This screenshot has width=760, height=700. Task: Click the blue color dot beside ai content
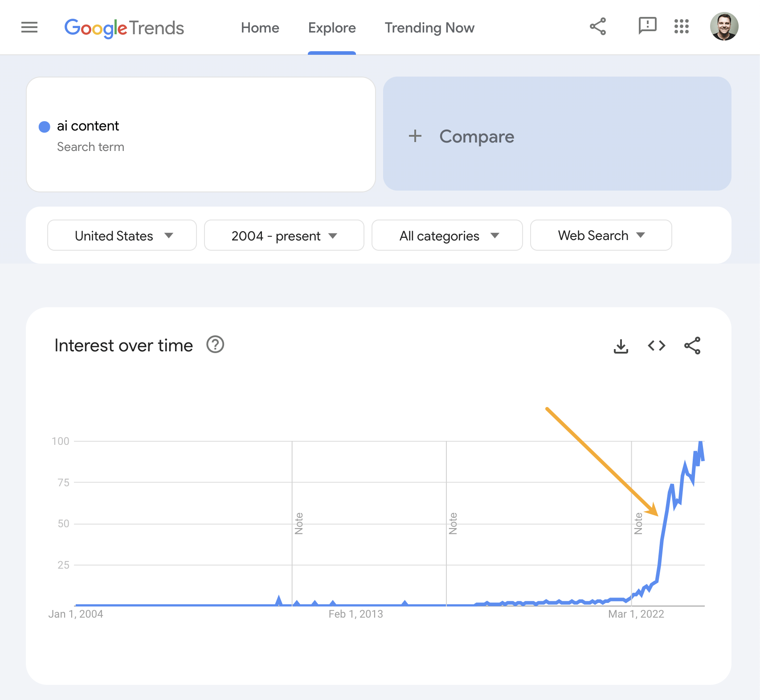pos(44,127)
